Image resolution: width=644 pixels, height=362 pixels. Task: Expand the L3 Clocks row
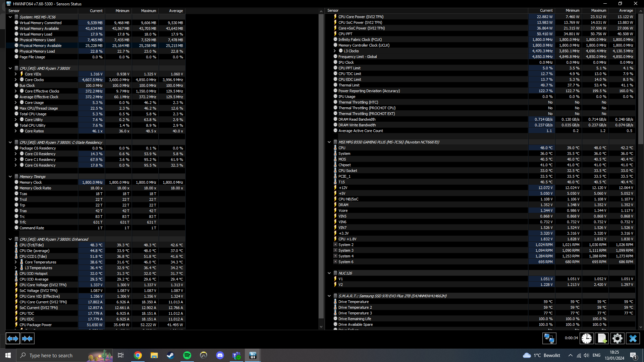334,51
